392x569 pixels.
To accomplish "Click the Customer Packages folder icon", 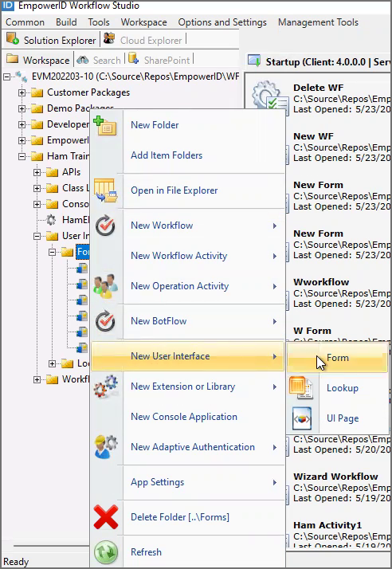I will click(x=37, y=92).
